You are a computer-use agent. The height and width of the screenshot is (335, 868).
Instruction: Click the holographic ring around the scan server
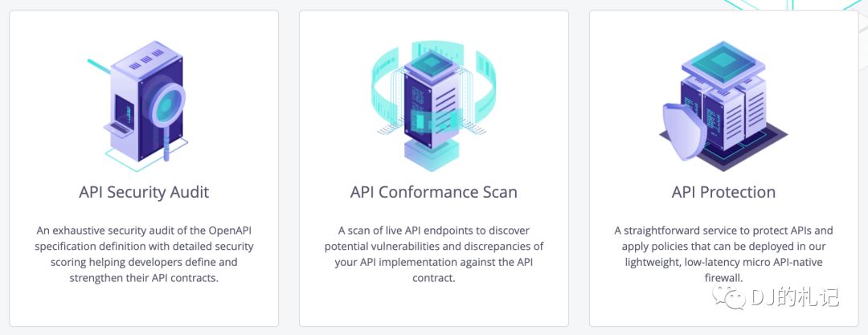(x=433, y=88)
